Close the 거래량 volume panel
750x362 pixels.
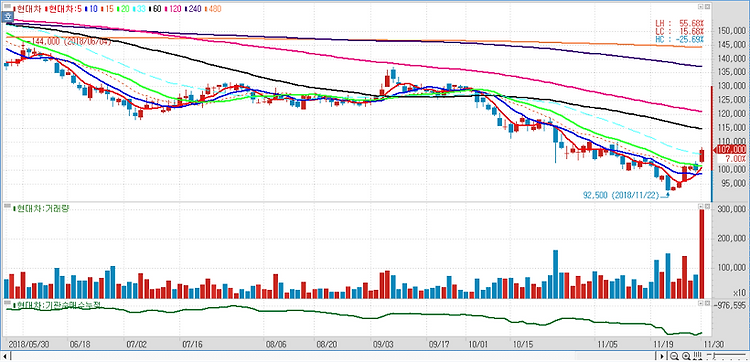[x=707, y=206]
